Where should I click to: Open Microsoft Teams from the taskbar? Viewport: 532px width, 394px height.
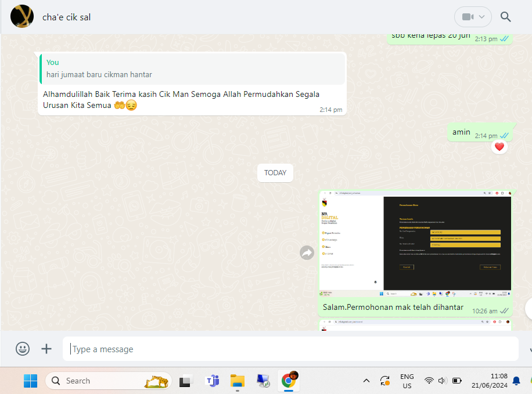(213, 381)
